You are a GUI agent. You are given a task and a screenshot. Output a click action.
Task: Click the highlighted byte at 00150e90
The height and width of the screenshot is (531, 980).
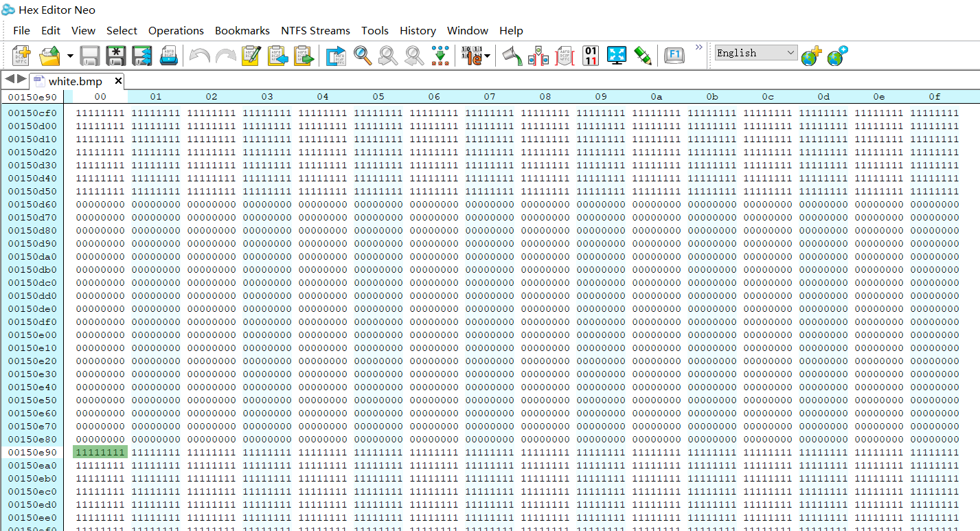click(x=100, y=452)
